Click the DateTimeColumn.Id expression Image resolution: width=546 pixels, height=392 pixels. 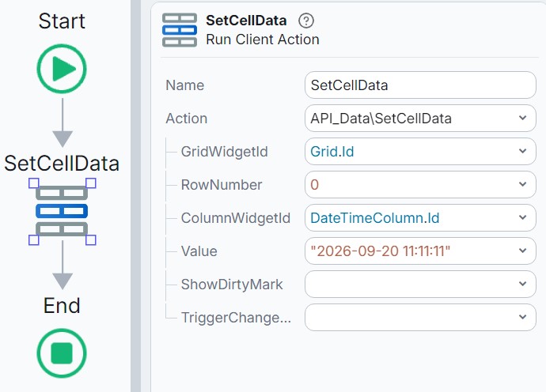point(374,218)
